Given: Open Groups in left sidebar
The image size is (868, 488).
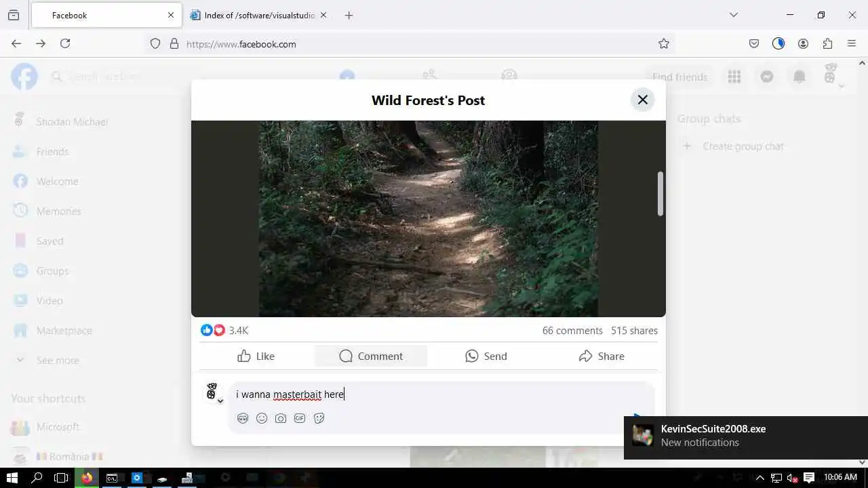Looking at the screenshot, I should tap(52, 270).
